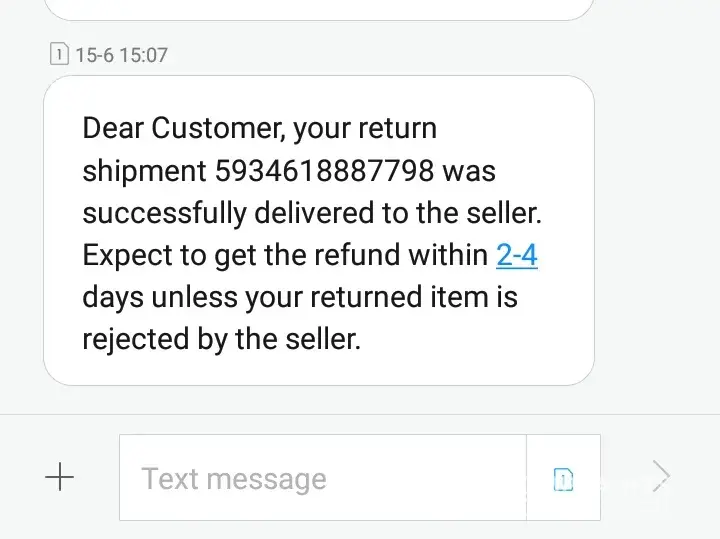Screen dimensions: 720x539
Task: Click the word "was" after shipment number
Action: (x=469, y=171)
